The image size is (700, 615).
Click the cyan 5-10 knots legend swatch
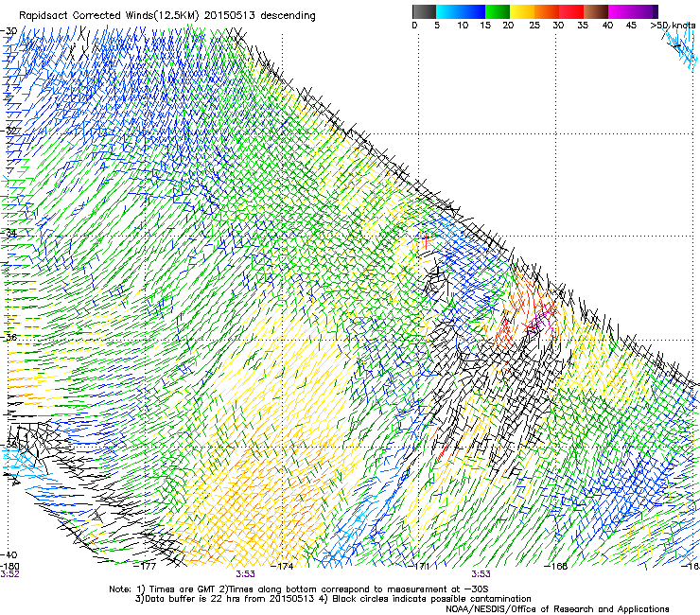(x=448, y=11)
